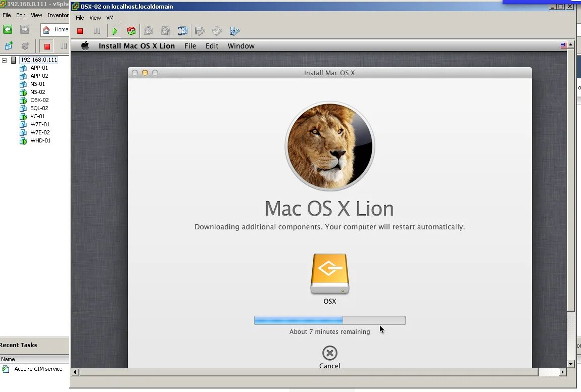Click the console horizontal scrollbar right arrow

coord(563,372)
